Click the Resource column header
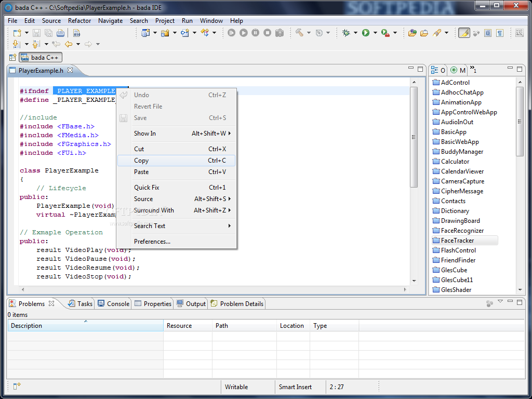 [x=188, y=326]
